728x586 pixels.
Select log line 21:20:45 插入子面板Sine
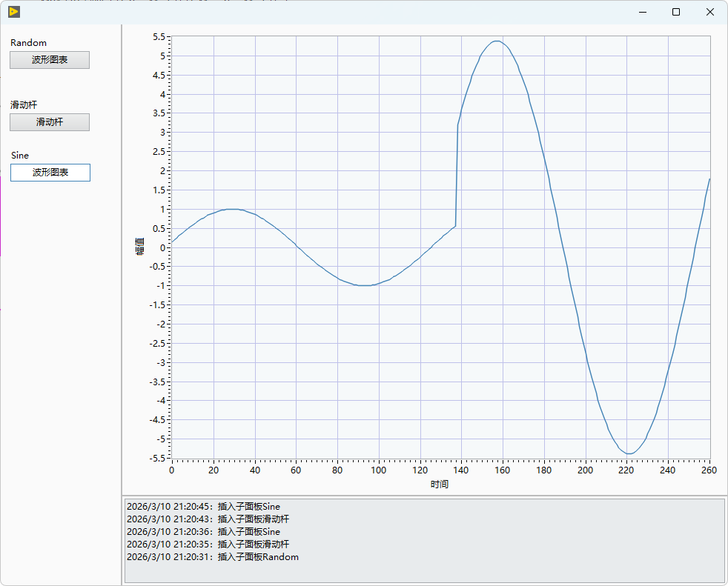pos(203,507)
